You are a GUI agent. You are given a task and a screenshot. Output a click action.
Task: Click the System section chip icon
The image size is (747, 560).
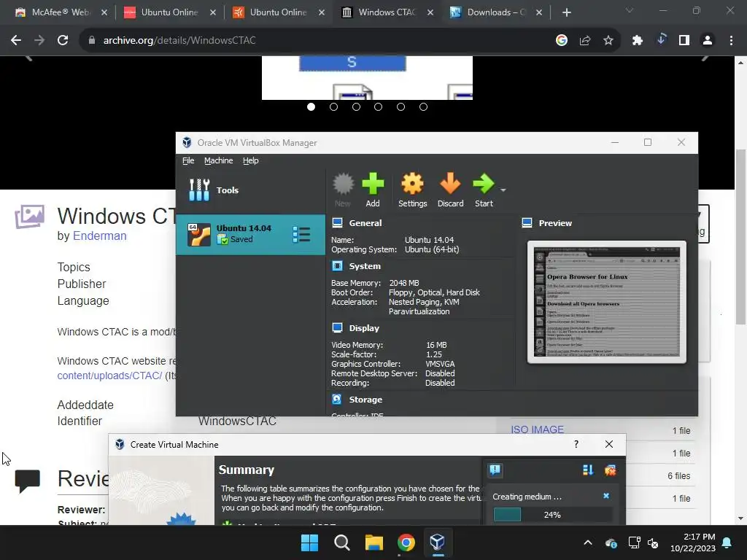[337, 265]
